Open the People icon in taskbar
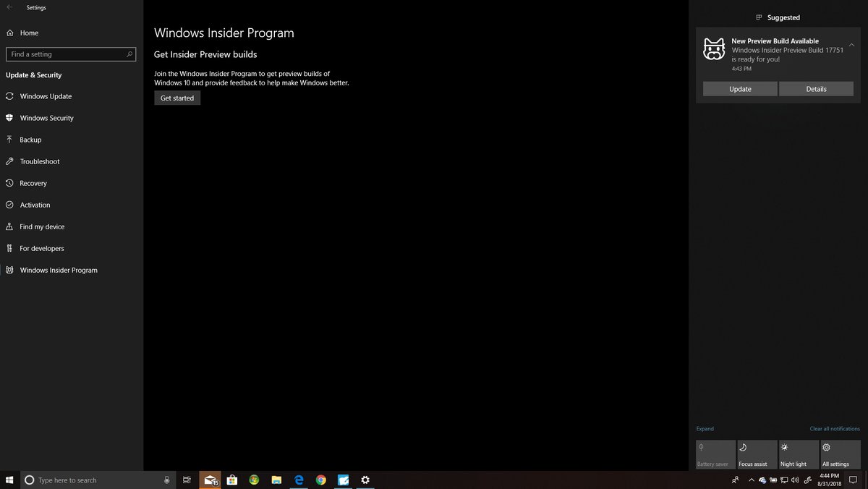The height and width of the screenshot is (489, 868). click(736, 480)
